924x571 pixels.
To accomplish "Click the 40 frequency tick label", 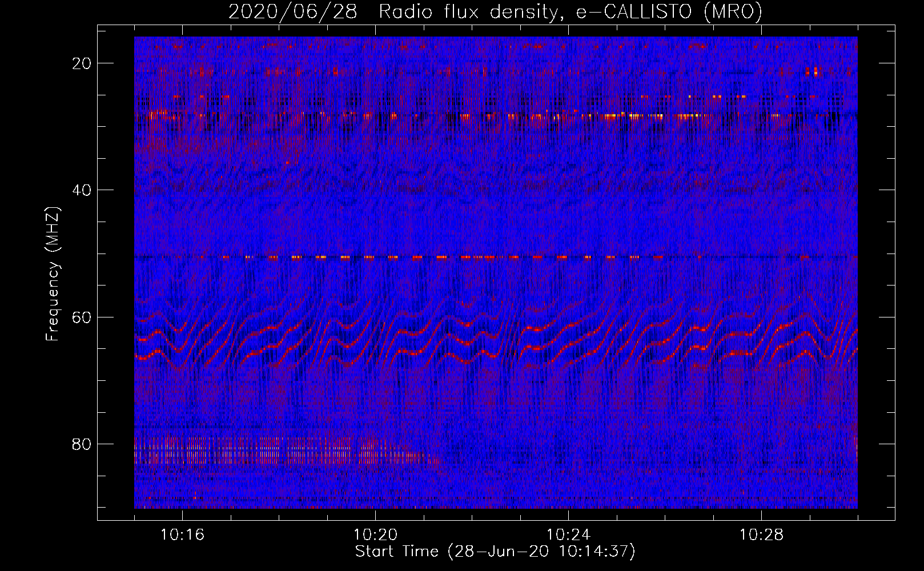I will click(x=82, y=190).
